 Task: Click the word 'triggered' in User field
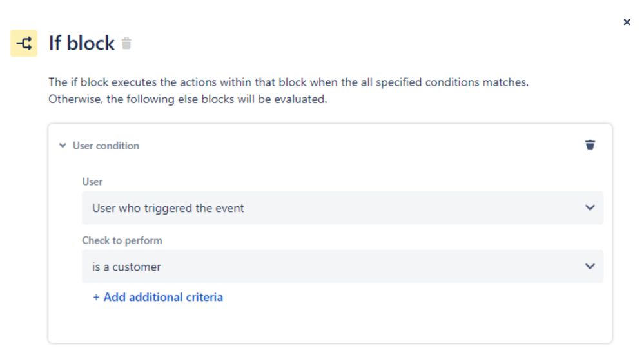point(168,209)
